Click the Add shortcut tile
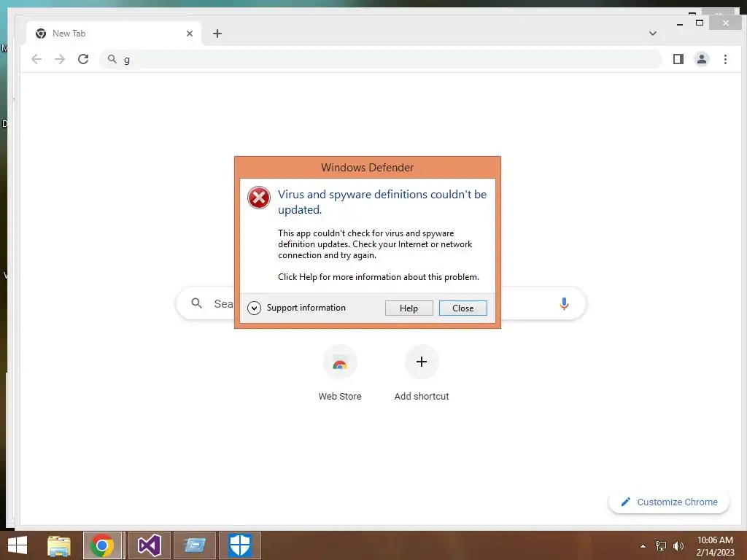The image size is (747, 560). (421, 373)
